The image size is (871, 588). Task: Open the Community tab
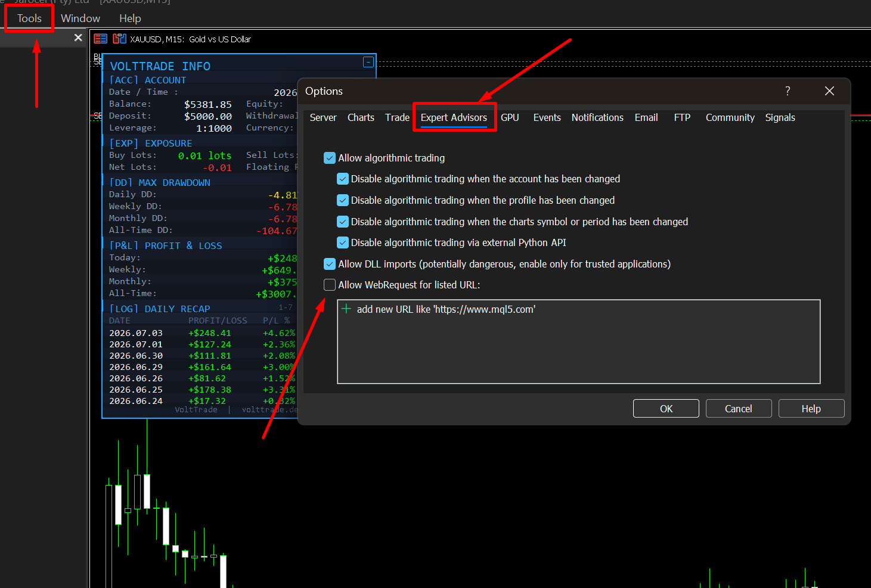click(x=730, y=117)
